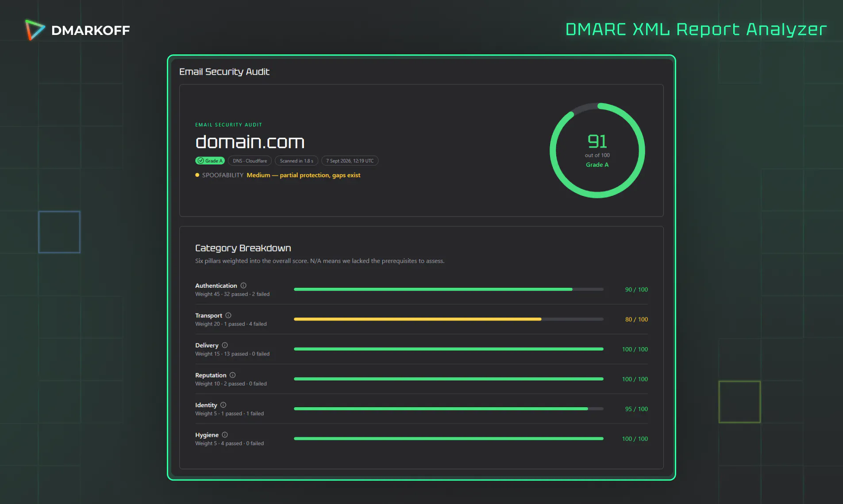Viewport: 843px width, 504px height.
Task: Click 'Weight 10 · 2 passed · 0 failed'
Action: pos(231,384)
